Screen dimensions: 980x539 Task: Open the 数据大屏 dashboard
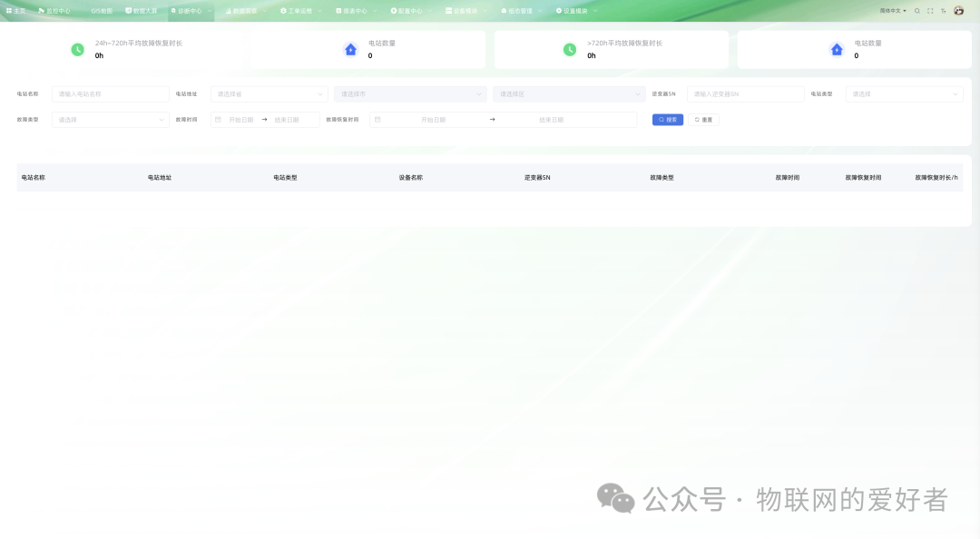(142, 11)
